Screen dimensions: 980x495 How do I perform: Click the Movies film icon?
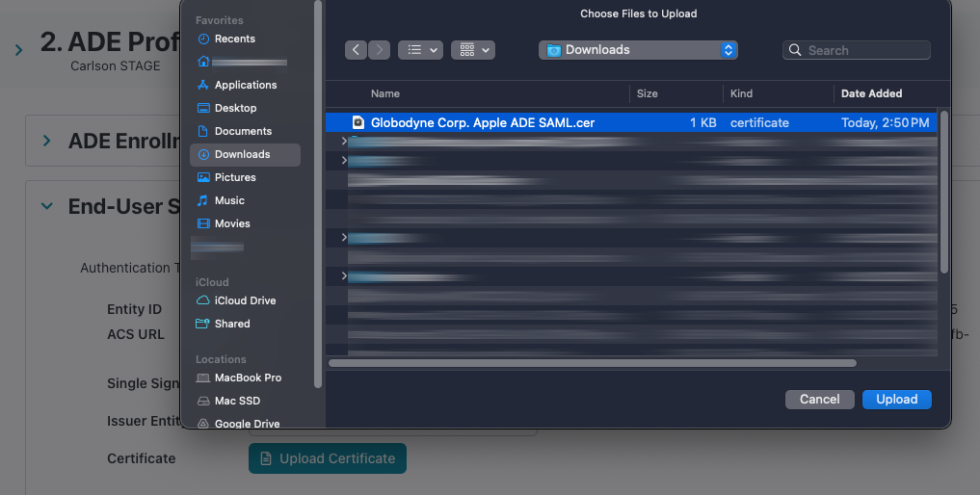(203, 223)
